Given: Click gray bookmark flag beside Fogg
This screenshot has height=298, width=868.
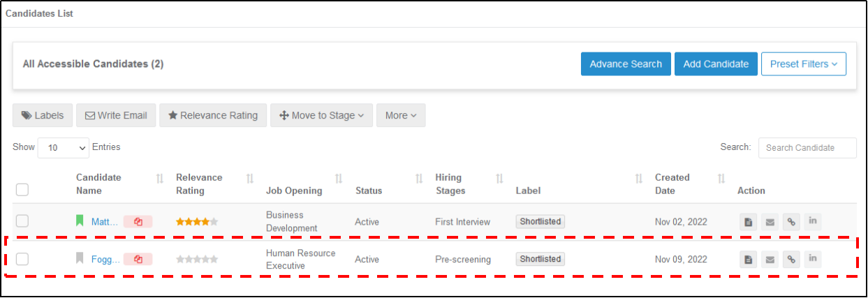Looking at the screenshot, I should [80, 258].
